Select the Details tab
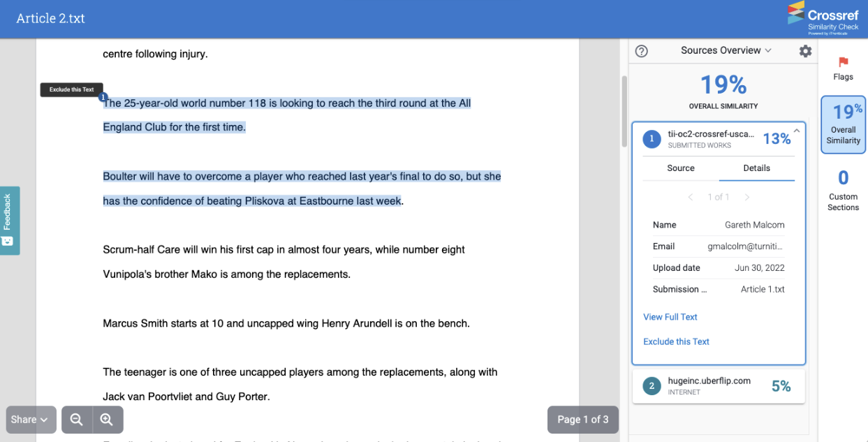Viewport: 868px width, 442px height. click(x=756, y=168)
